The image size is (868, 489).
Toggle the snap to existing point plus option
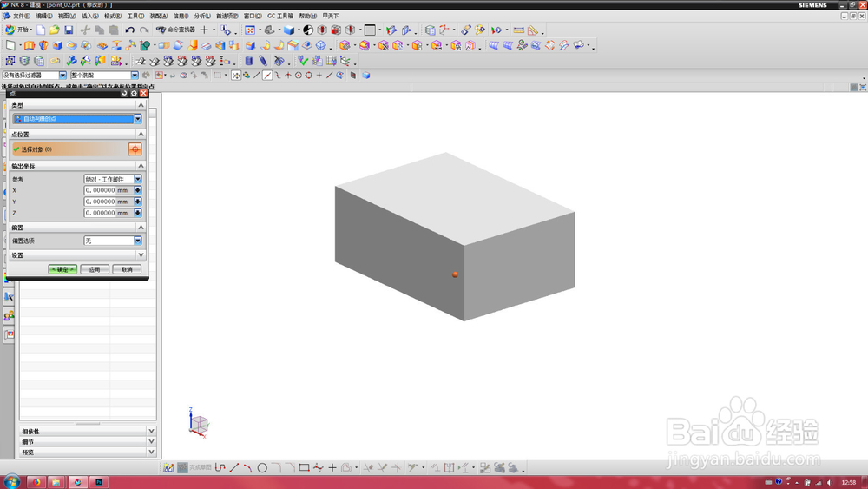(319, 76)
